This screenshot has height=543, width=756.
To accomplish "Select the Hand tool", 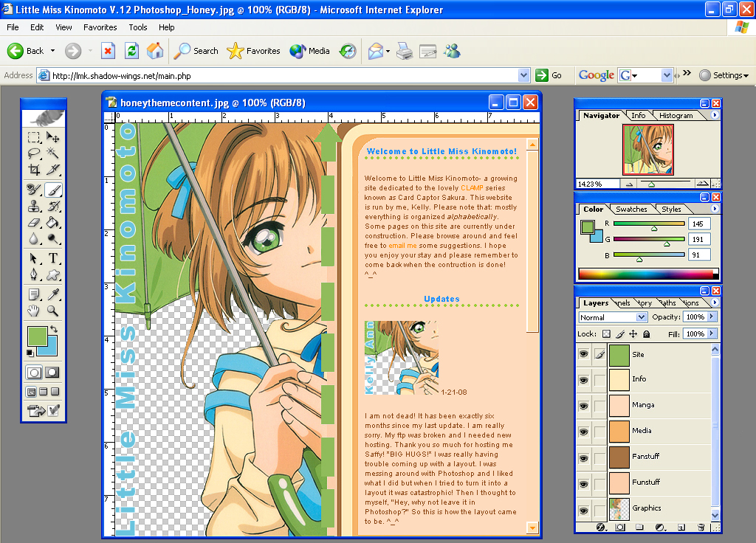I will pos(34,311).
